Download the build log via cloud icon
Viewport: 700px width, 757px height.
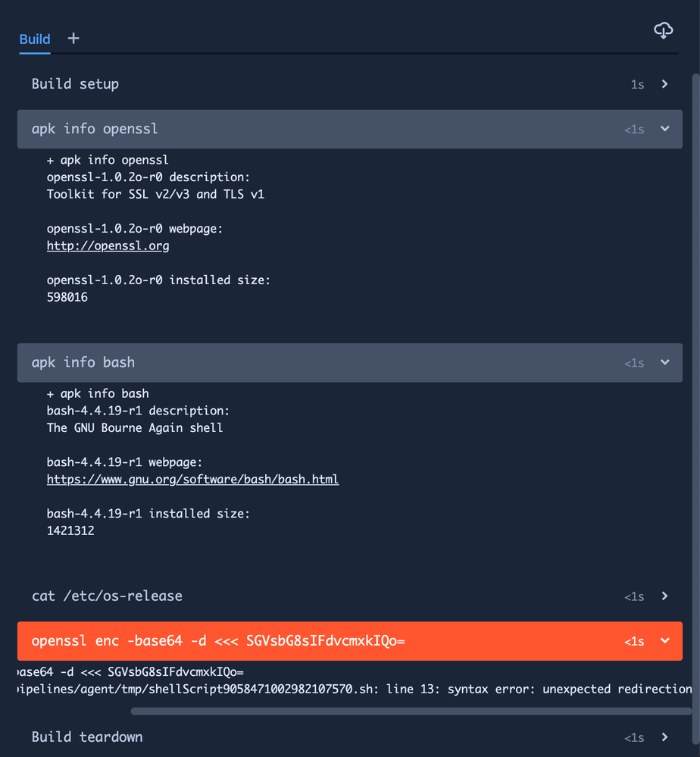664,30
